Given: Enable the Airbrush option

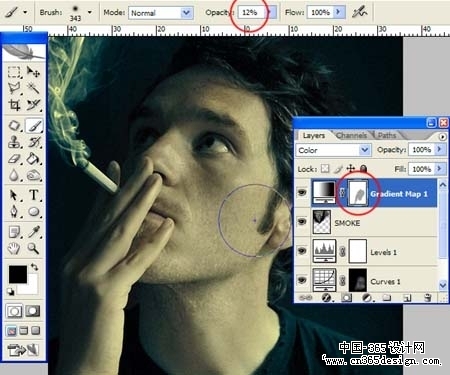Looking at the screenshot, I should pos(359,12).
